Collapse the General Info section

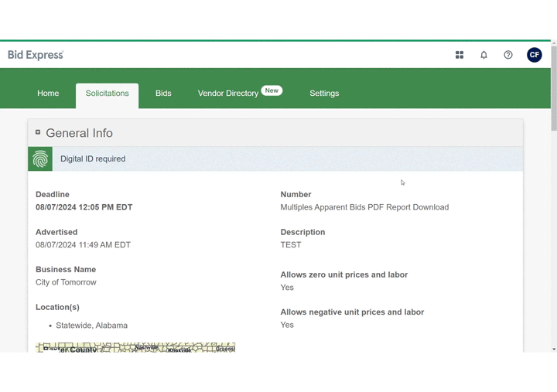tap(38, 132)
